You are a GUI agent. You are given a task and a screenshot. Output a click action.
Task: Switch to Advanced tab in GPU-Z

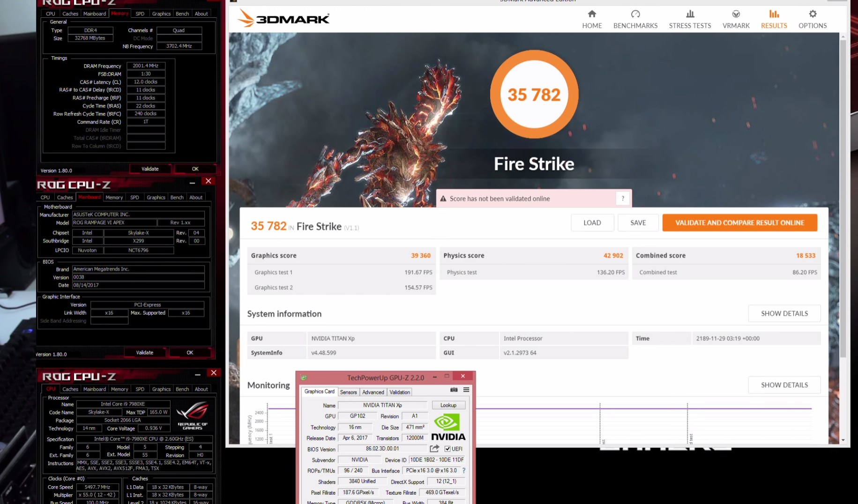[373, 392]
